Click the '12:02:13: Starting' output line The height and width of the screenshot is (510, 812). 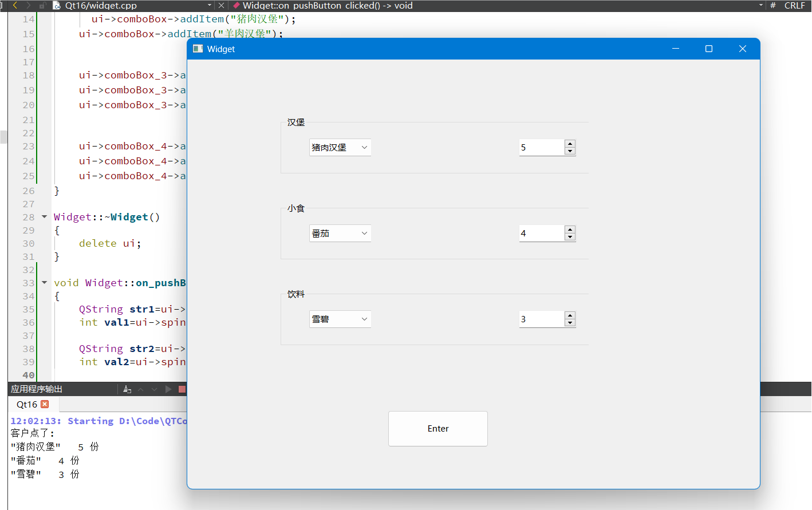point(98,421)
